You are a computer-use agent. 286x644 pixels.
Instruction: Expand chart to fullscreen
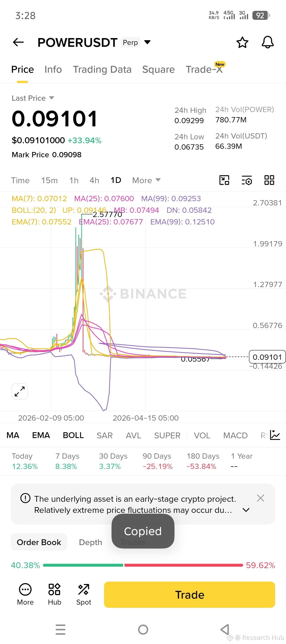coord(20,391)
